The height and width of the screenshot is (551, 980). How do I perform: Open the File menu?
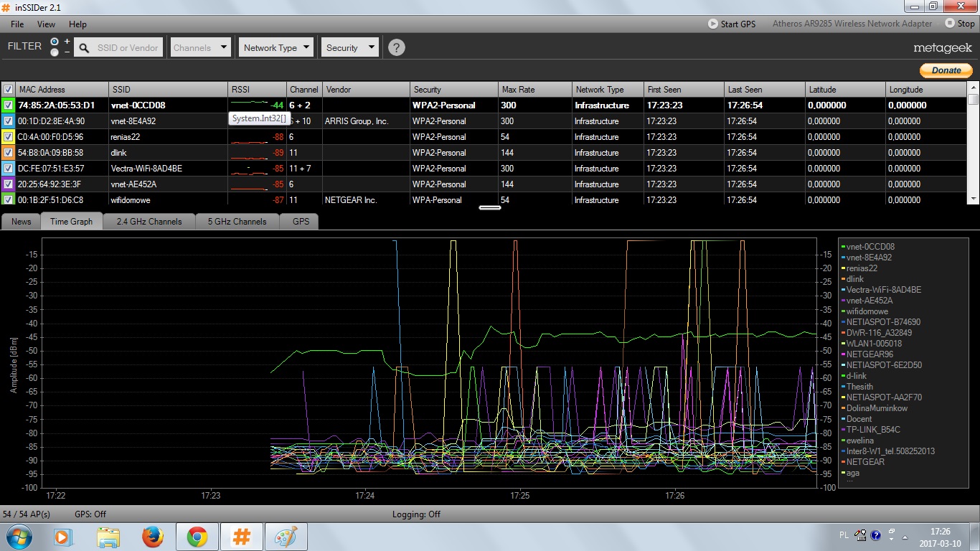click(x=17, y=24)
